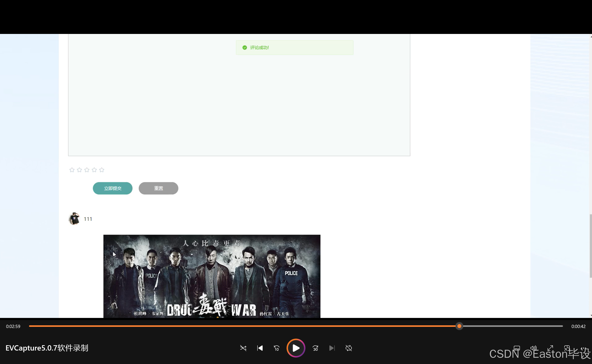Play the video

coord(296,348)
